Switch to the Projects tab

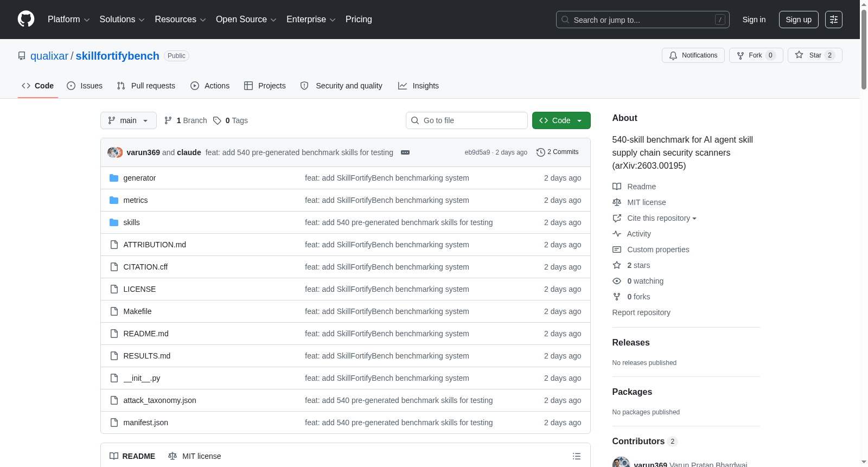click(x=265, y=86)
